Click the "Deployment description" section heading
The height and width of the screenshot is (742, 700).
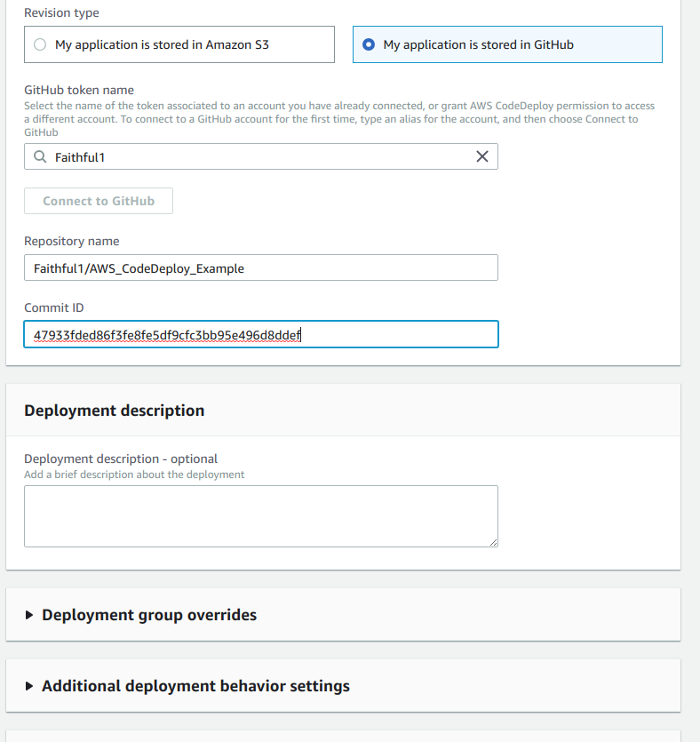pyautogui.click(x=114, y=411)
